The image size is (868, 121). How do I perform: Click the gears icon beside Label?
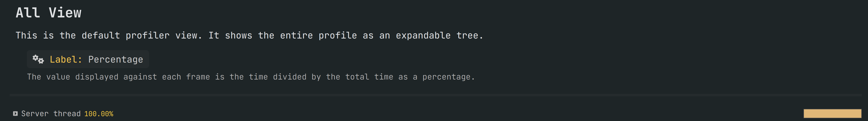pyautogui.click(x=38, y=59)
